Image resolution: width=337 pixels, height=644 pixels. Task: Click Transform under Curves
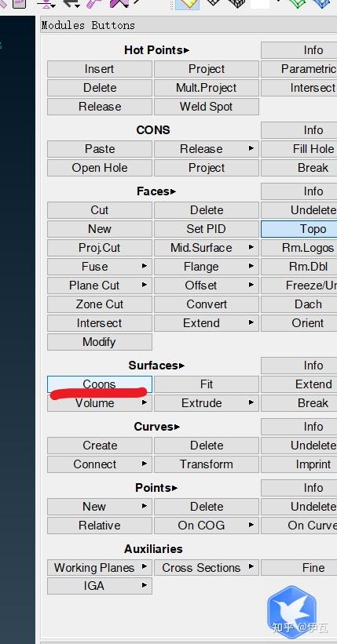pyautogui.click(x=207, y=464)
